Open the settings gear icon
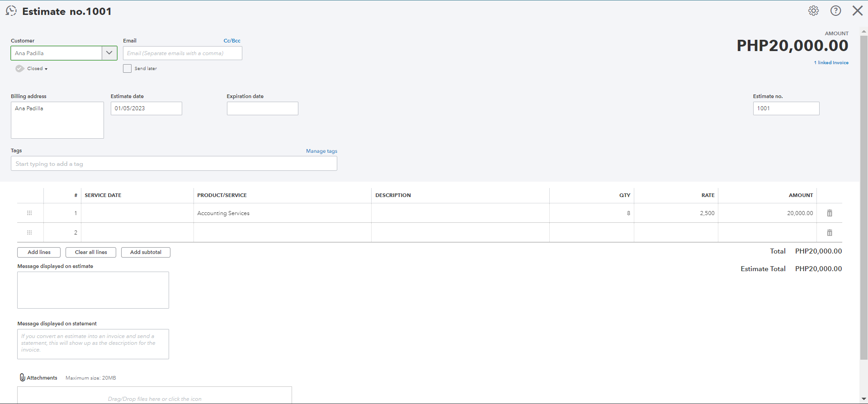868x404 pixels. 813,11
